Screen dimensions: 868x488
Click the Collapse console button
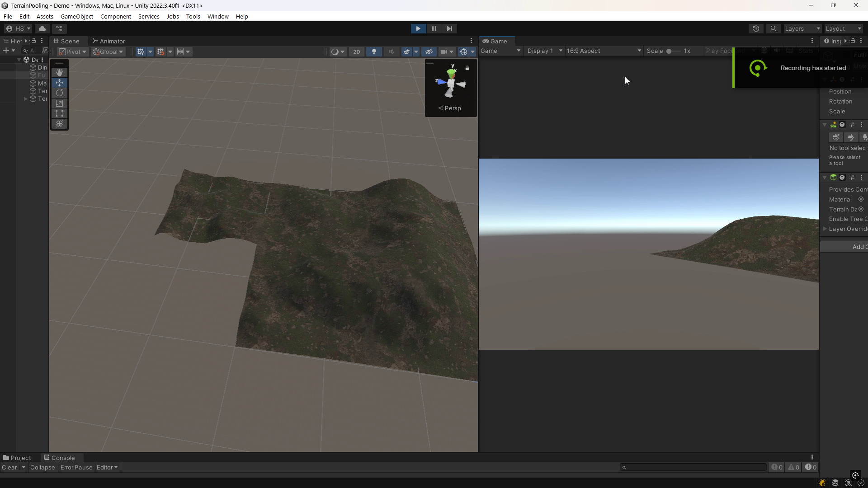[42, 467]
